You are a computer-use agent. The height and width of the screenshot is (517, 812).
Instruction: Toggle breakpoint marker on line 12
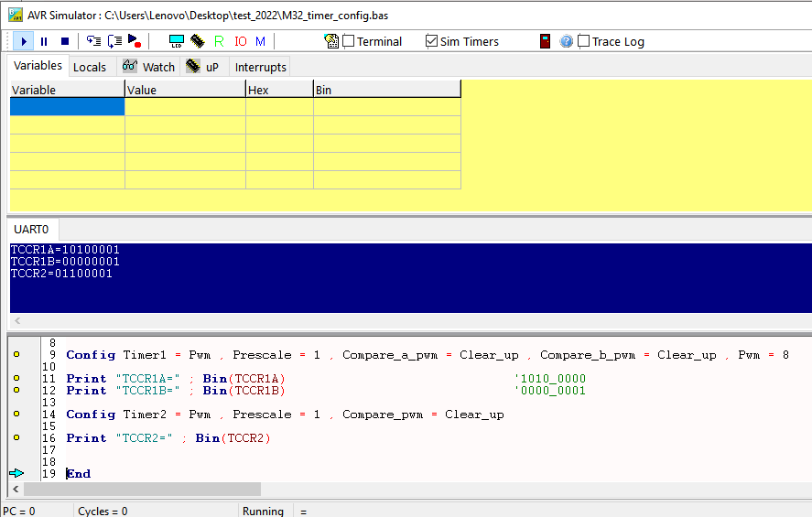pyautogui.click(x=16, y=390)
